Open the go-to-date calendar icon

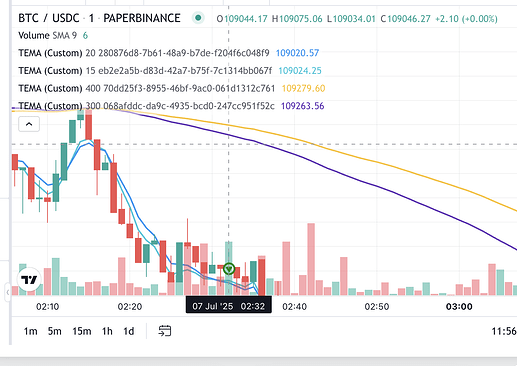click(x=165, y=331)
